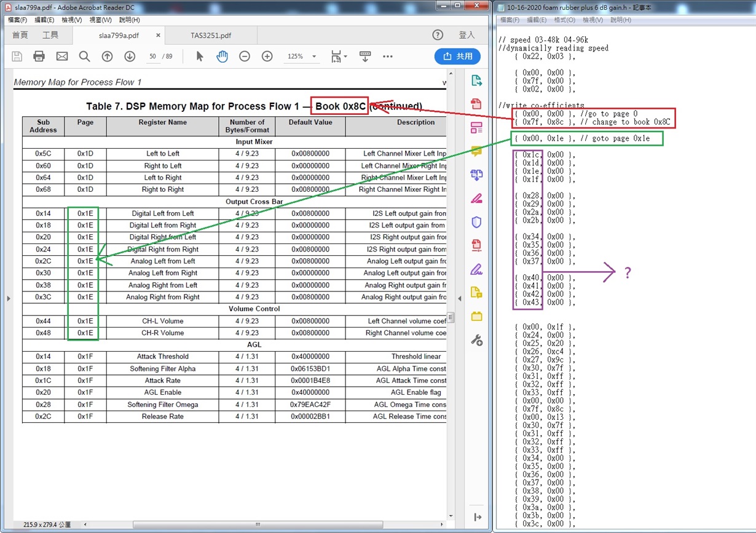Viewport: 756px width, 533px height.
Task: Zoom in with the plus icon
Action: pos(267,57)
